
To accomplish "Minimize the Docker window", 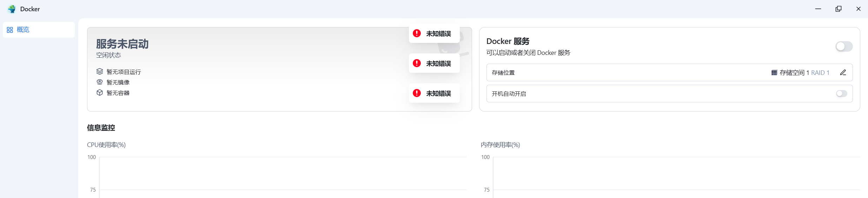I will pos(818,9).
